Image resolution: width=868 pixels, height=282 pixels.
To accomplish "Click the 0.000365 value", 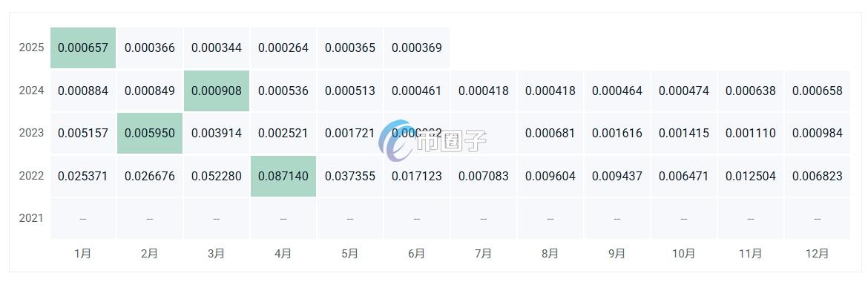I will point(350,47).
